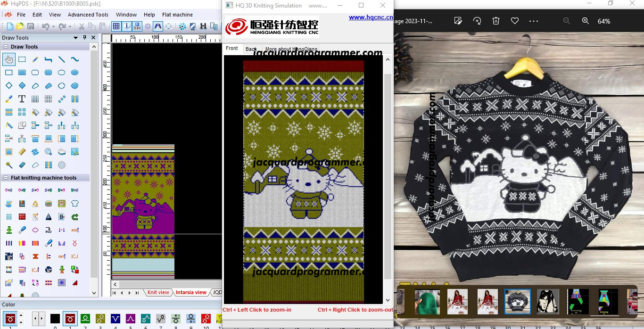Image resolution: width=644 pixels, height=329 pixels.
Task: Open the Advanceed Tools menu
Action: (88, 15)
